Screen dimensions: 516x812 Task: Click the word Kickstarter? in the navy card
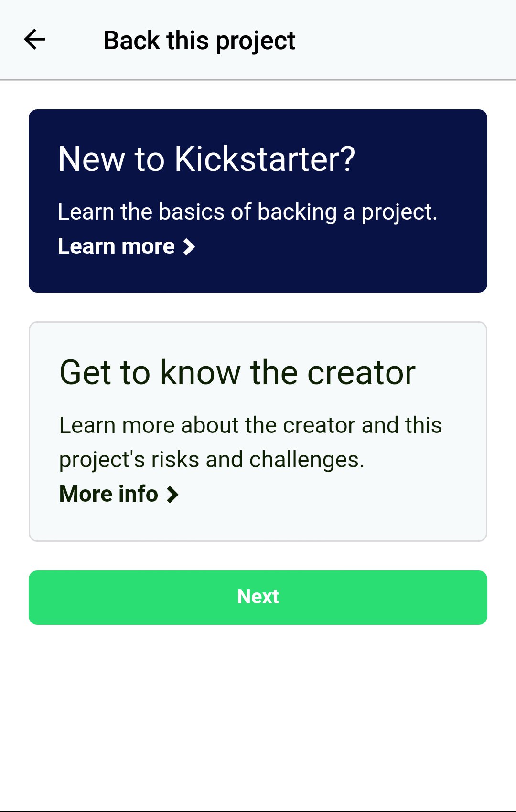coord(265,159)
